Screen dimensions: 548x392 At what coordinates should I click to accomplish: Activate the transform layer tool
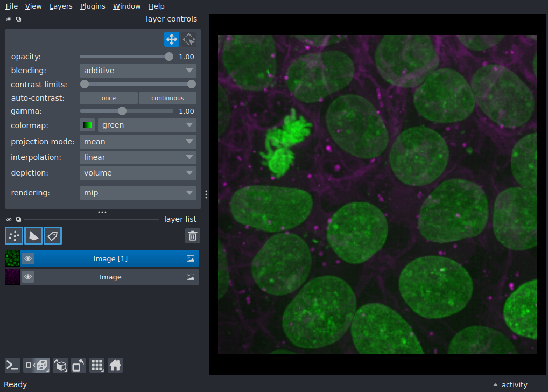(x=189, y=39)
